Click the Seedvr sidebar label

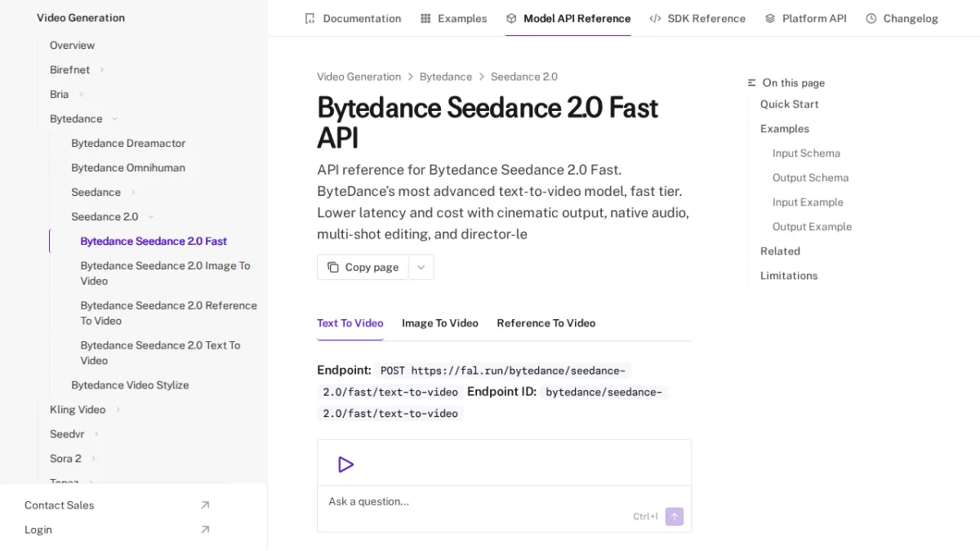pos(67,433)
